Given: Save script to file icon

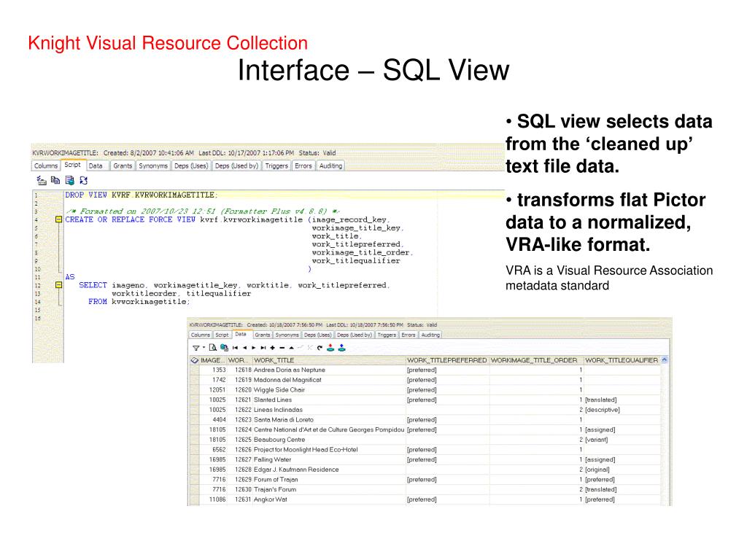Looking at the screenshot, I should click(x=69, y=181).
